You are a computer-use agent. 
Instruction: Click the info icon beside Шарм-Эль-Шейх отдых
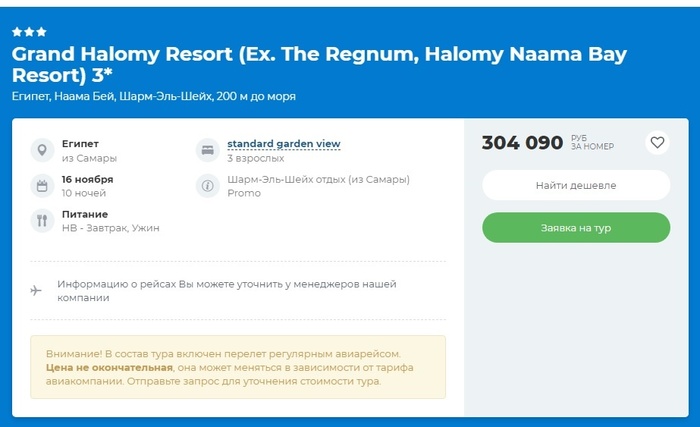click(207, 186)
